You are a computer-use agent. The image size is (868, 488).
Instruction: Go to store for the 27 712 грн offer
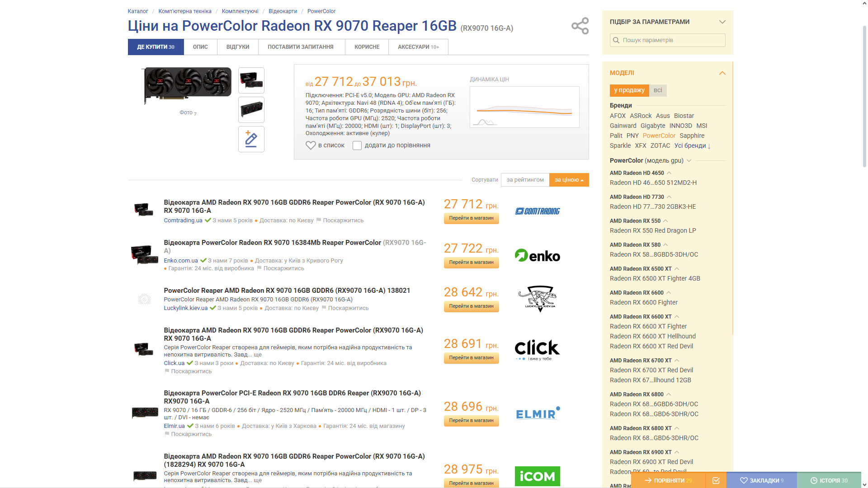pos(472,218)
